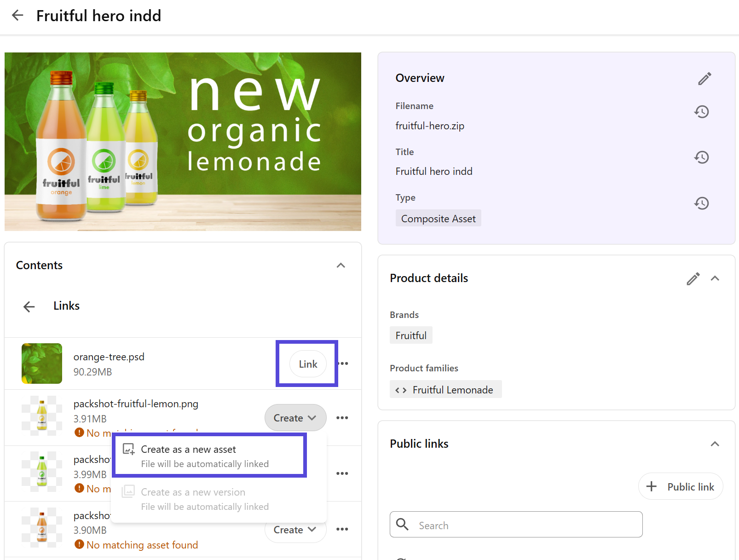Select the lemon packshot thumbnail
The height and width of the screenshot is (560, 739).
42,416
